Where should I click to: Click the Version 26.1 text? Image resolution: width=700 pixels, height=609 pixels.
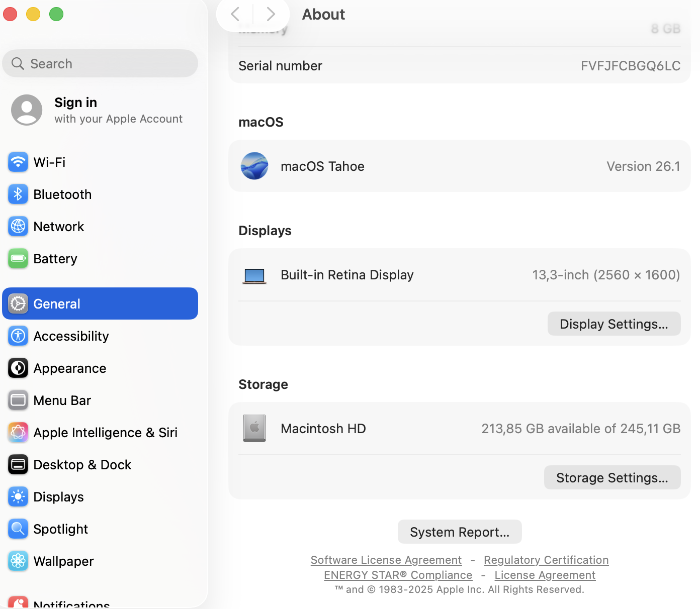643,166
